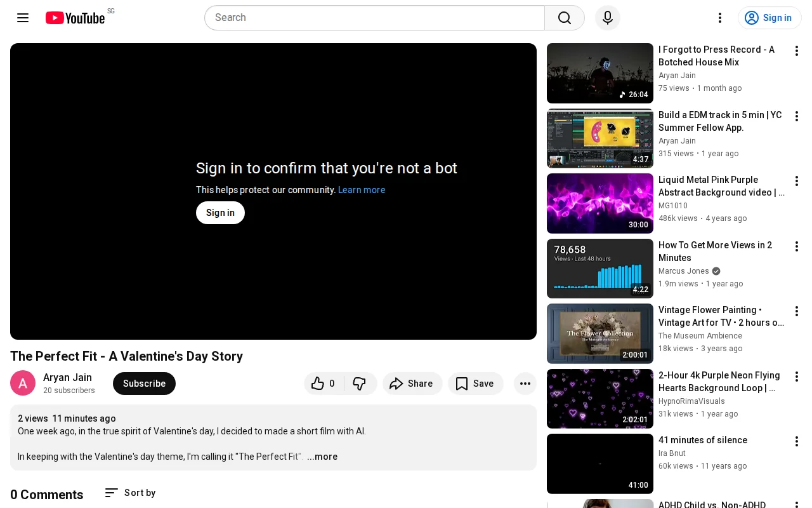812x508 pixels.
Task: Open Purple Neon Flying Hearts thumbnail
Action: pos(600,399)
